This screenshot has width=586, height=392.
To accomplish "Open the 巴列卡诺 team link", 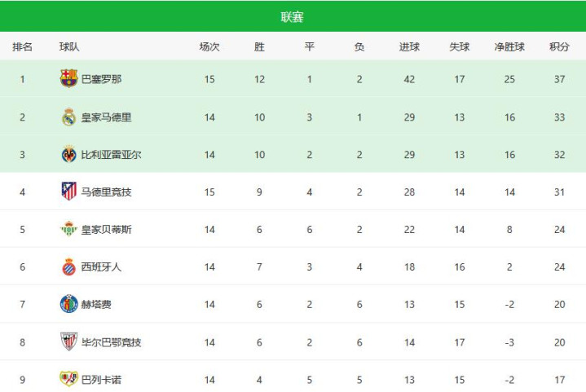I will (x=102, y=379).
